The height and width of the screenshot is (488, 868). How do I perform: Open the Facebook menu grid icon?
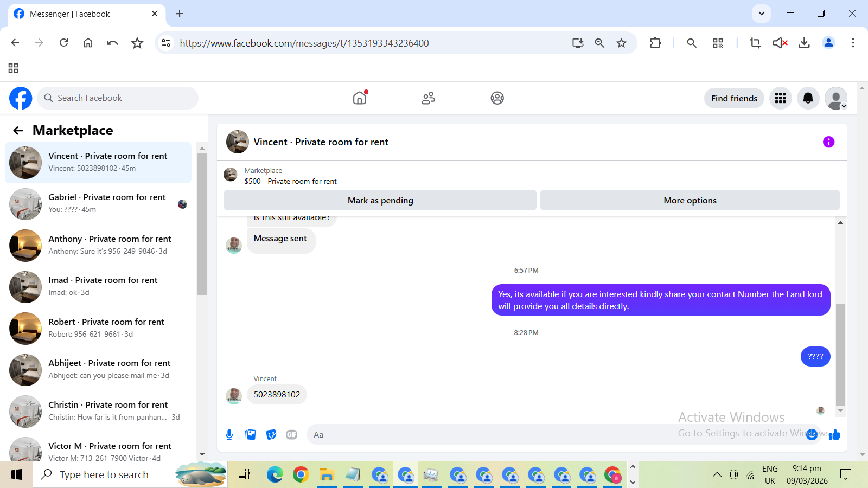[x=781, y=98]
